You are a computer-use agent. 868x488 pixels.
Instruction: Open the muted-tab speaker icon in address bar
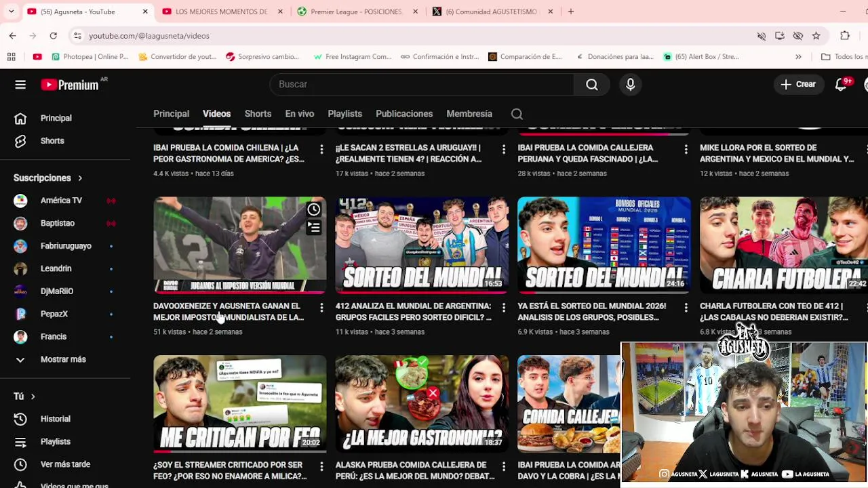tap(762, 36)
